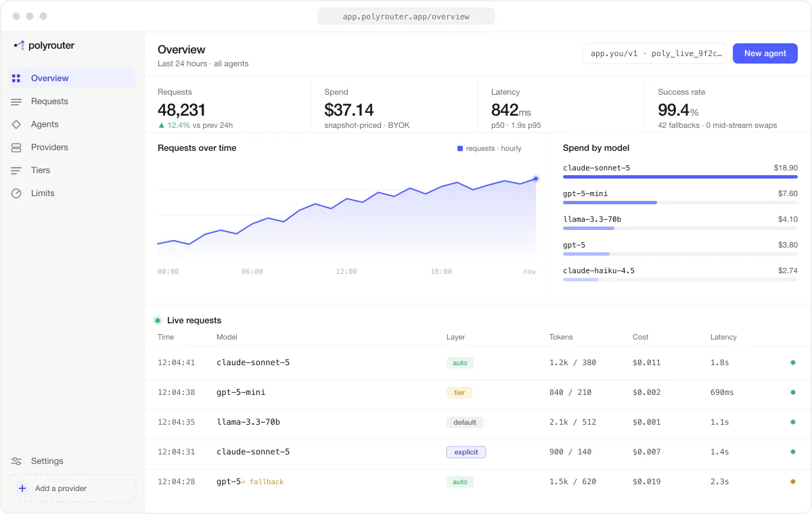Screen dimensions: 812x514
Task: Click the Requests list icon in sidebar
Action: [x=16, y=101]
